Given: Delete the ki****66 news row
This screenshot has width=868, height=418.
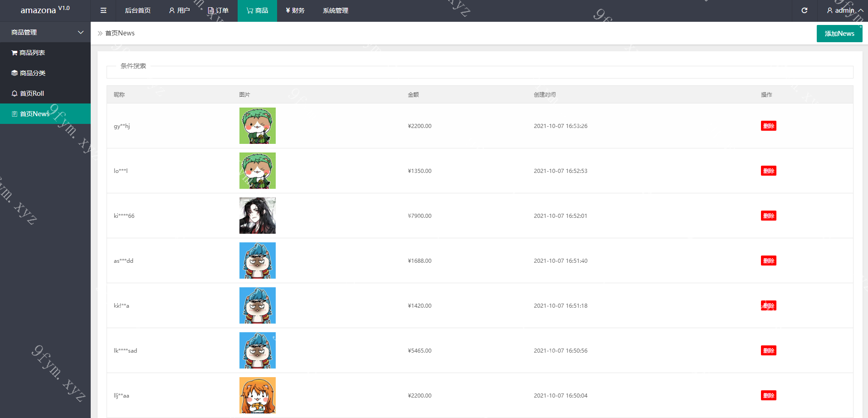Looking at the screenshot, I should click(x=769, y=216).
